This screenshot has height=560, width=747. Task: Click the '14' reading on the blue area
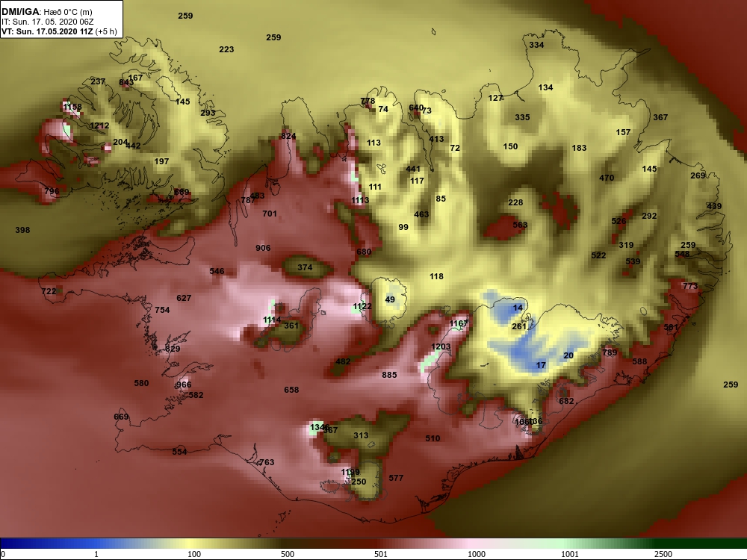click(x=518, y=308)
